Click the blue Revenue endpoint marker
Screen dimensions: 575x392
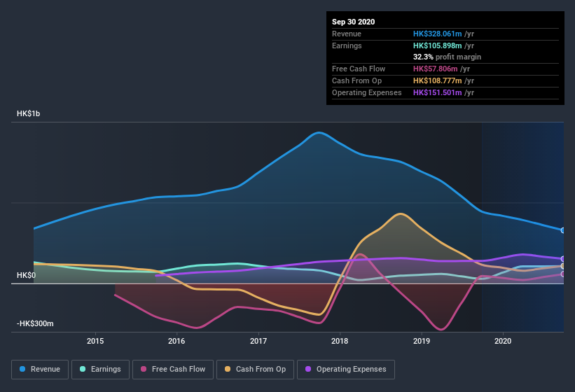(x=563, y=230)
